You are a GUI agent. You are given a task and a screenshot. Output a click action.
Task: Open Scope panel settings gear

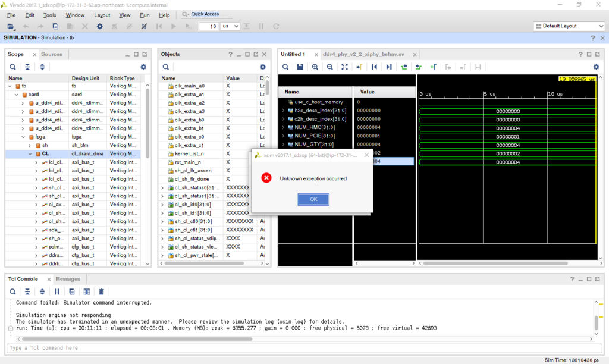coord(143,67)
